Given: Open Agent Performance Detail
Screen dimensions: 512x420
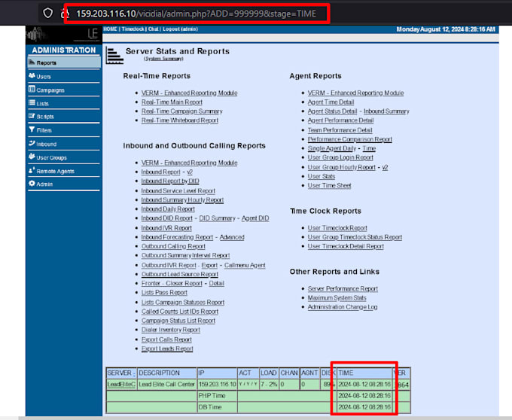Looking at the screenshot, I should pyautogui.click(x=340, y=120).
